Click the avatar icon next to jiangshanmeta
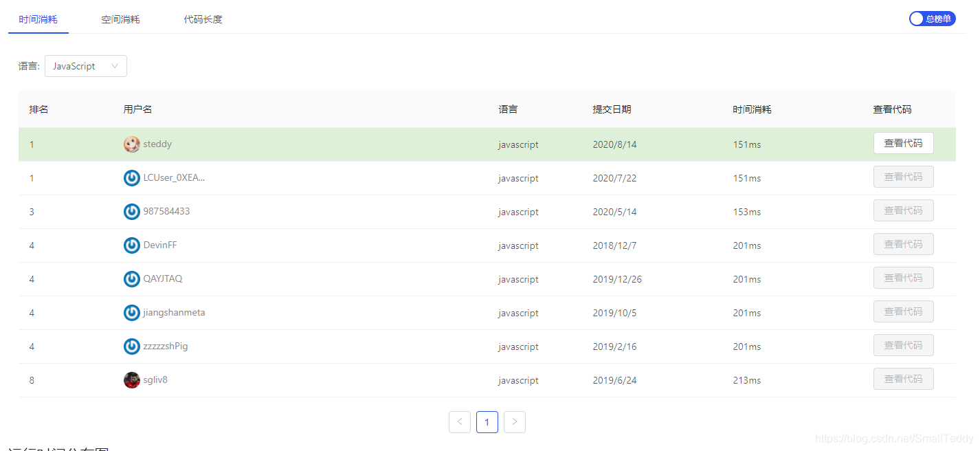Image resolution: width=980 pixels, height=451 pixels. [x=131, y=312]
